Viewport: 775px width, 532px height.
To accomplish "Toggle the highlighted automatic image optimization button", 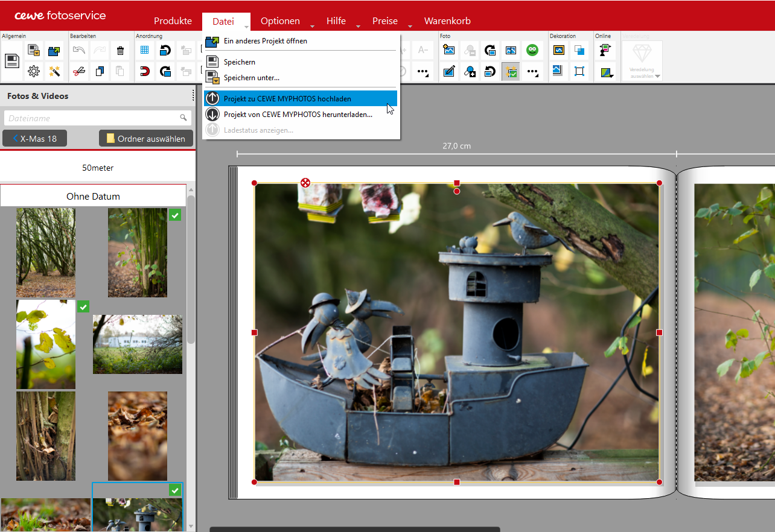I will tap(511, 72).
